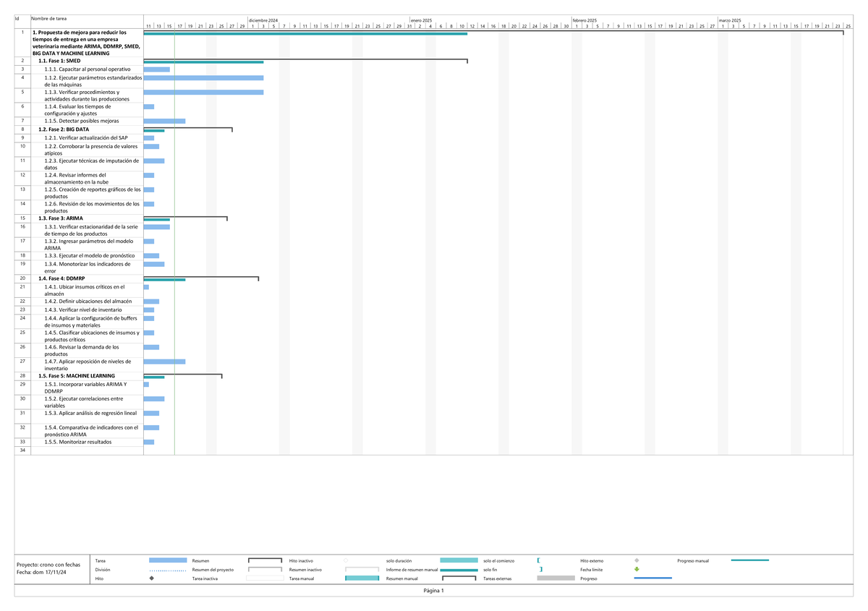Image resolution: width=868 pixels, height=611 pixels.
Task: Click the Página 1 footer text
Action: click(x=434, y=591)
